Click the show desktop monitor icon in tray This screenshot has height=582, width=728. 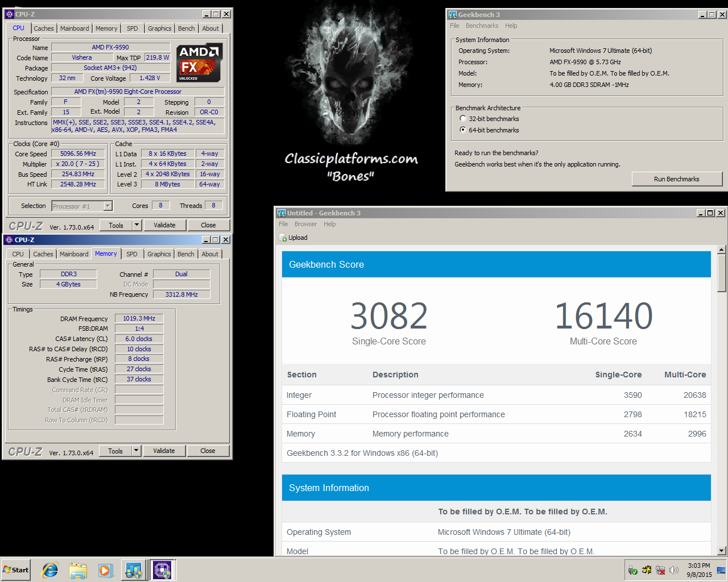(x=721, y=570)
